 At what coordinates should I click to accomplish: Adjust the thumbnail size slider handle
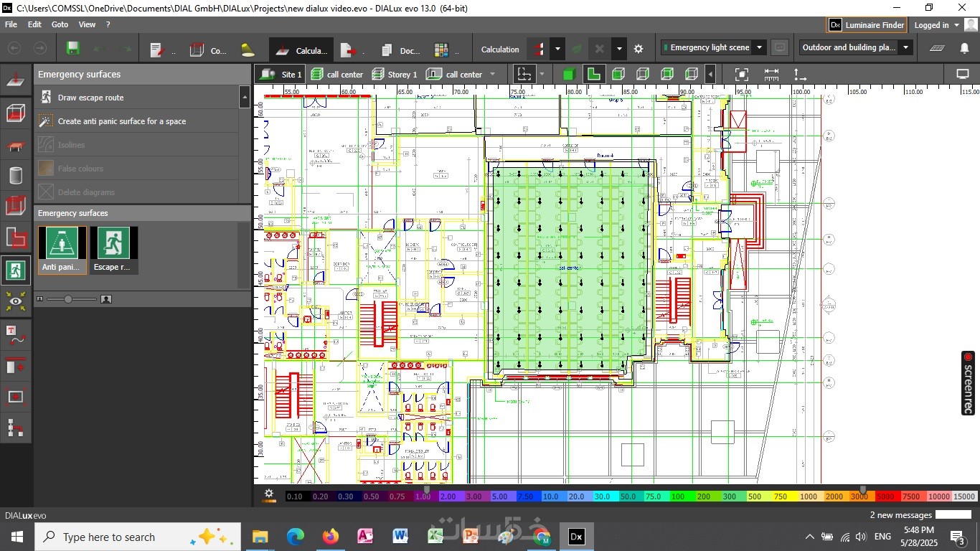(68, 299)
